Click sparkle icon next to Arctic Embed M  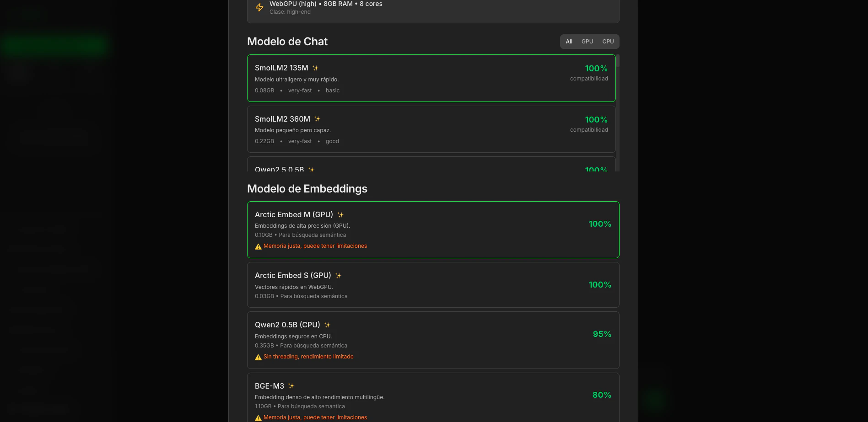pos(340,215)
